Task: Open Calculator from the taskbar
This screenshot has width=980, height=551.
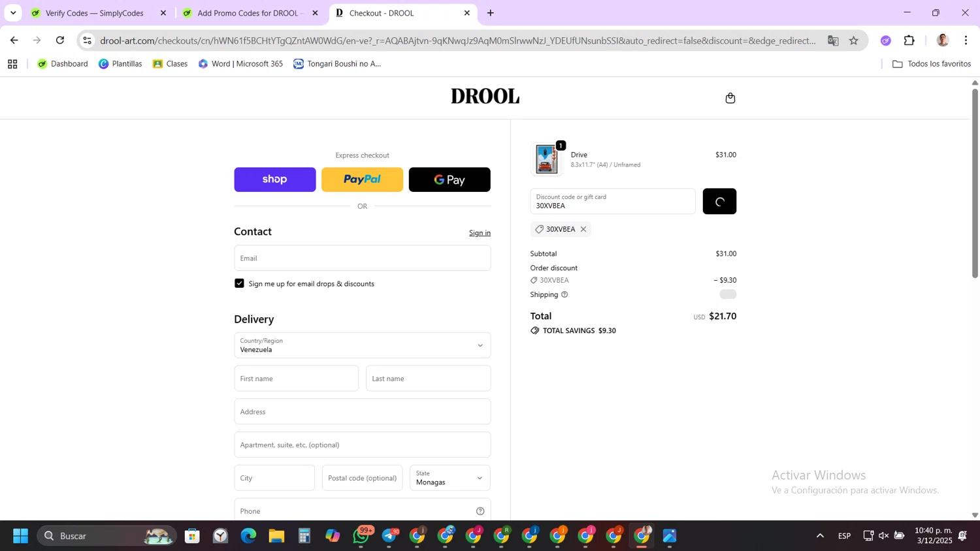Action: pos(304,536)
